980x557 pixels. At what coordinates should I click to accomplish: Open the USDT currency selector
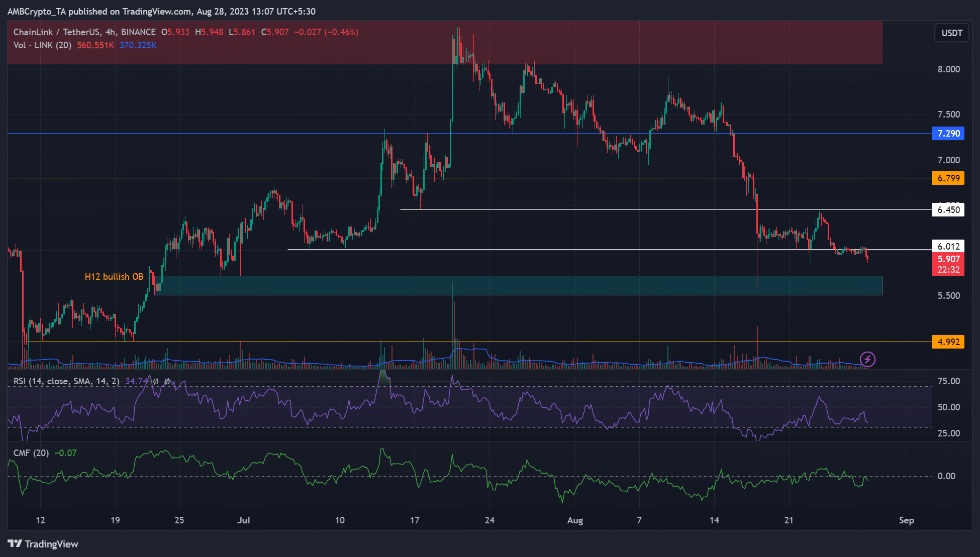point(951,33)
